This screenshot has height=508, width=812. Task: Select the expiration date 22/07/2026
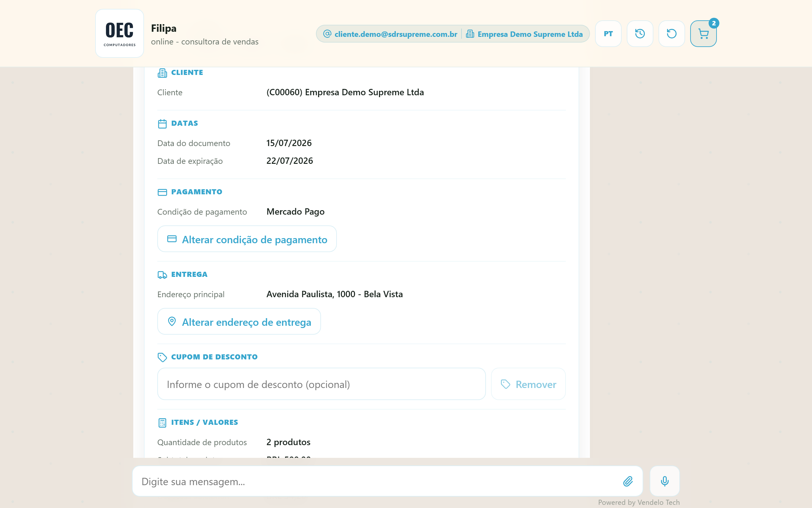tap(290, 161)
